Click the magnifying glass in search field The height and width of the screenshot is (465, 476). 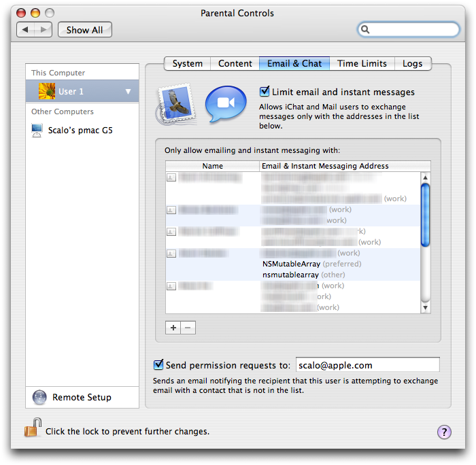coord(365,29)
